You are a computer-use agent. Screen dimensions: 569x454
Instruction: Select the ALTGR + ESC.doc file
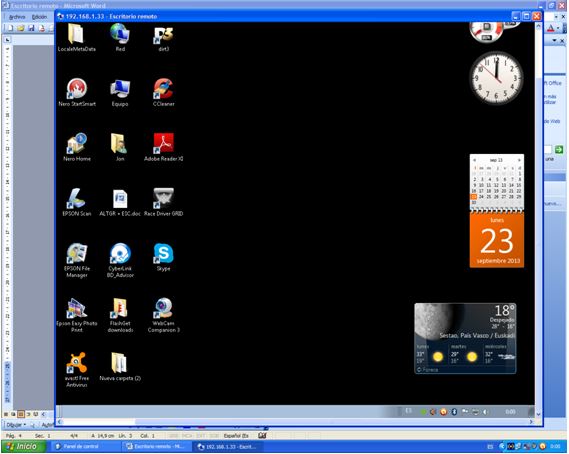[x=120, y=202]
